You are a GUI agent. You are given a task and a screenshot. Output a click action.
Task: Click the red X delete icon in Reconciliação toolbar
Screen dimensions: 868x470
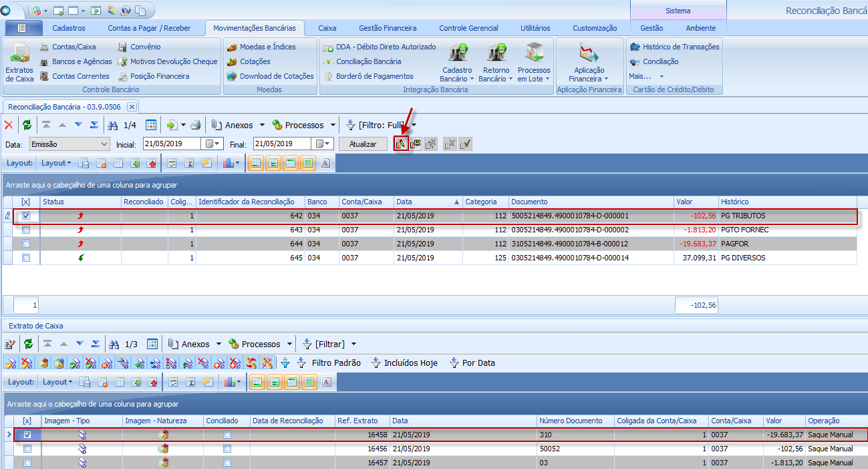coord(9,125)
